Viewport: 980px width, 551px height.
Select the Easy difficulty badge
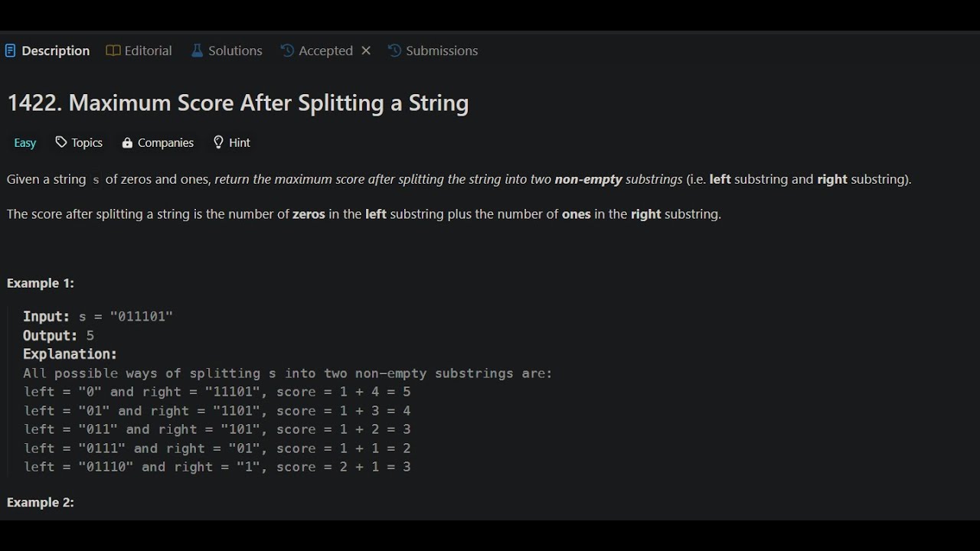24,143
